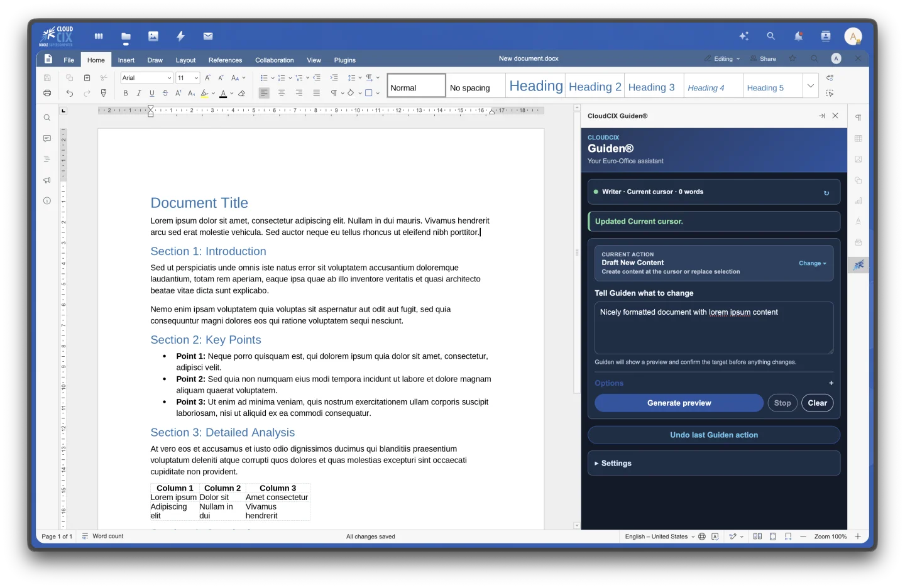Toggle Italic formatting
This screenshot has width=905, height=588.
point(139,93)
